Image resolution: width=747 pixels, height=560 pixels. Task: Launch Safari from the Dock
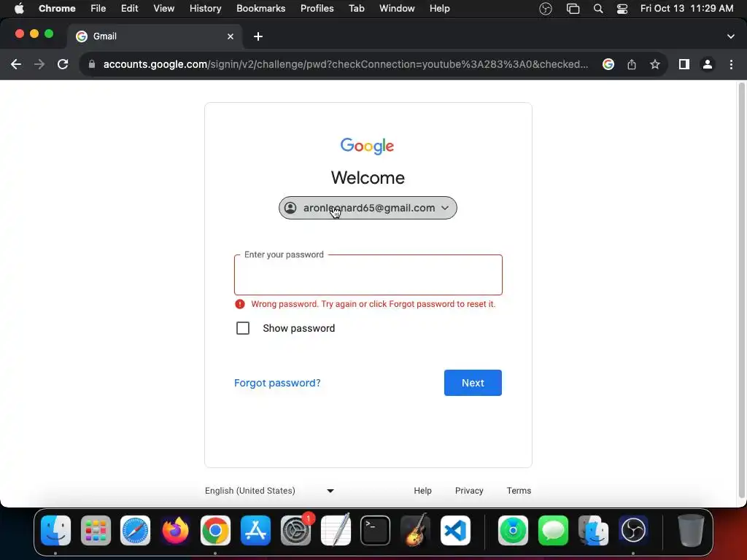click(135, 530)
